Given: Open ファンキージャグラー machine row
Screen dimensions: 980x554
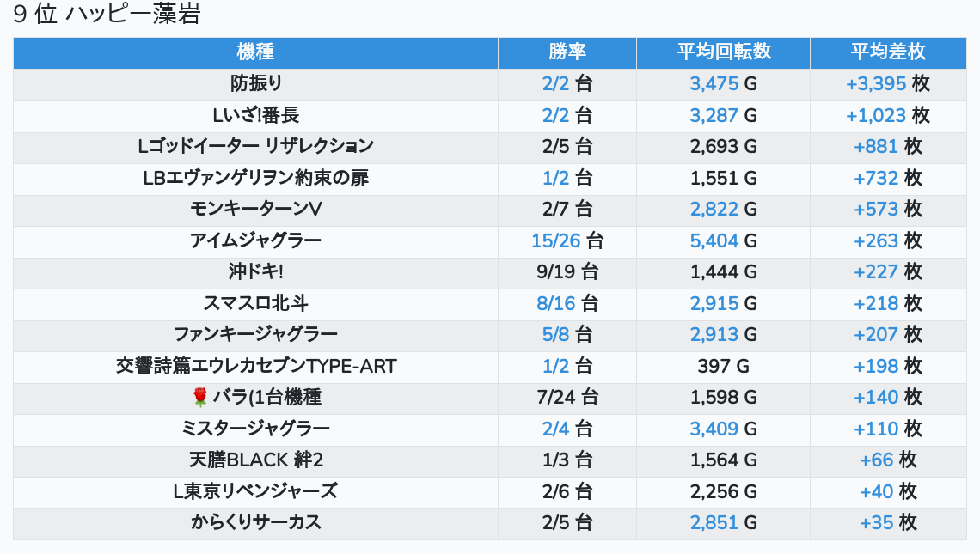Looking at the screenshot, I should point(255,334).
